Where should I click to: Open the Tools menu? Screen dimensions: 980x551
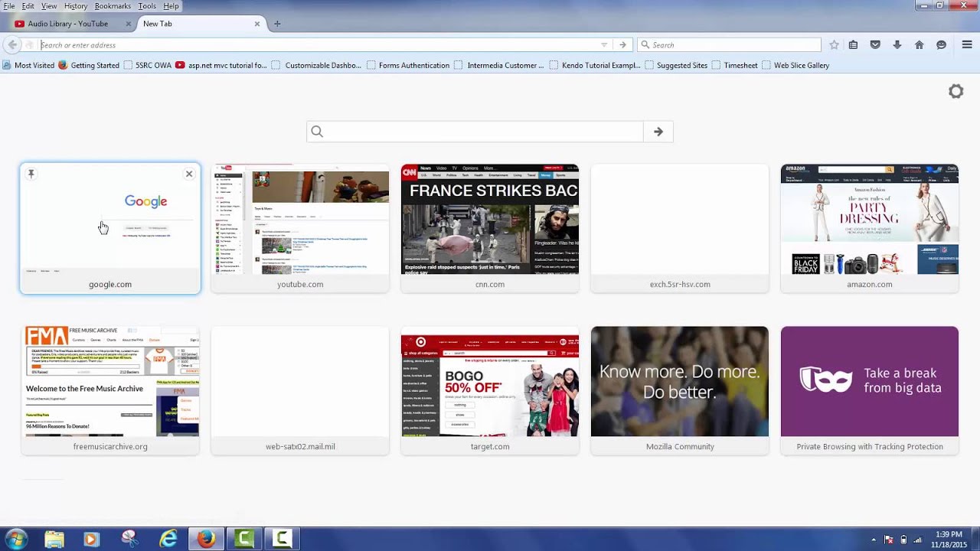click(x=147, y=6)
